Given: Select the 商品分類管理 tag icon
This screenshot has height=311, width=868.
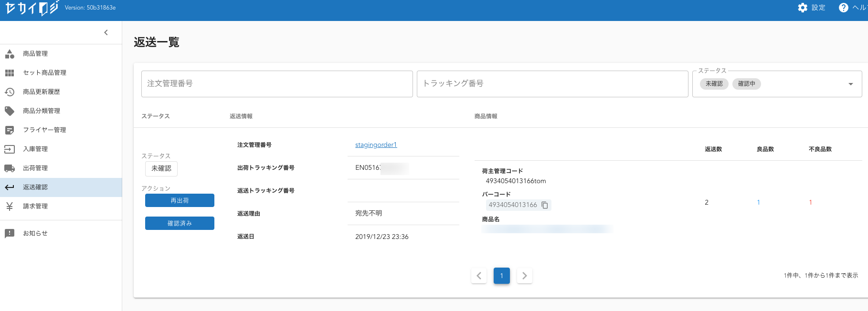Looking at the screenshot, I should [10, 111].
